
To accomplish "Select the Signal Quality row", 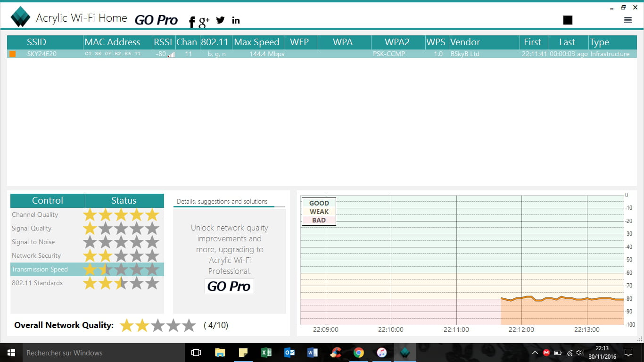I will pos(87,229).
